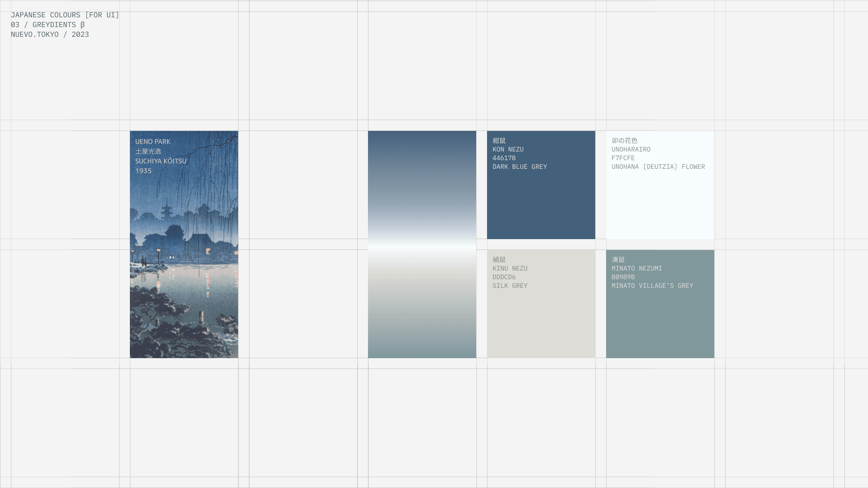Viewport: 868px width, 488px height.
Task: Select the 'JAPANESE COLOURS [FOR UI]' title text
Action: click(65, 15)
